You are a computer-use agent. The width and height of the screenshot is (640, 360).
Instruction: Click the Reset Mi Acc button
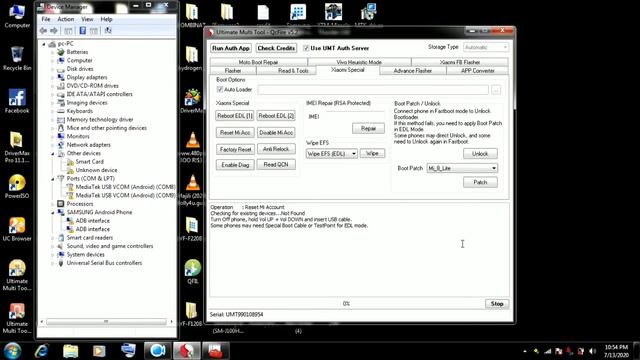point(235,133)
